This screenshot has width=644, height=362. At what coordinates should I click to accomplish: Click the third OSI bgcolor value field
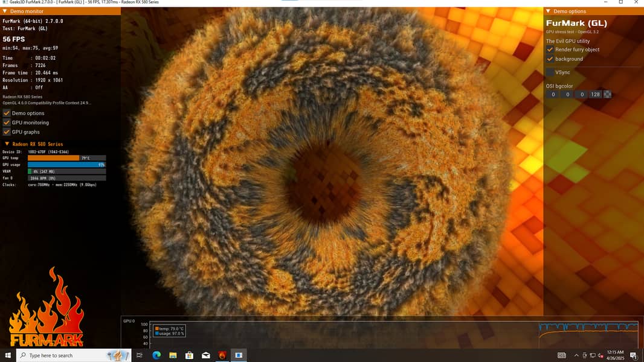tap(582, 94)
